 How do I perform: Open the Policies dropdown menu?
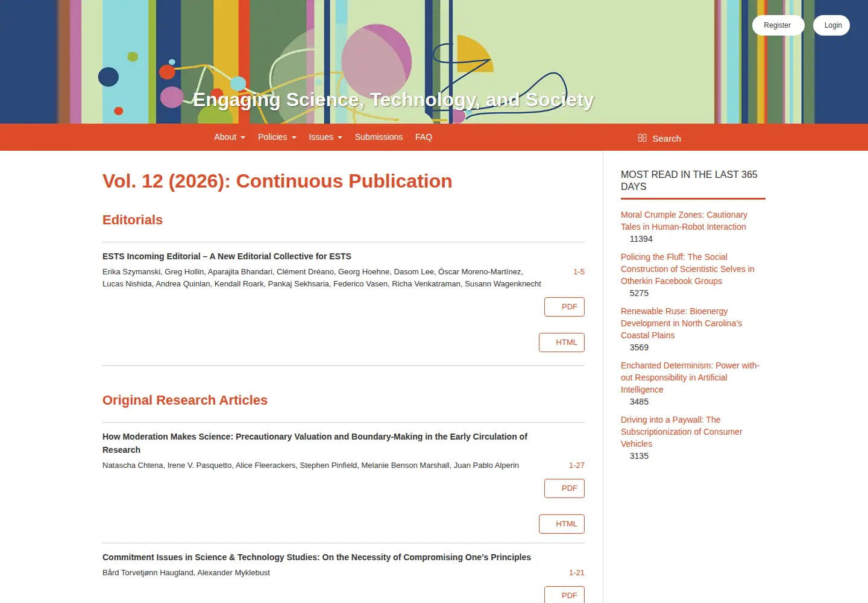[x=277, y=137]
